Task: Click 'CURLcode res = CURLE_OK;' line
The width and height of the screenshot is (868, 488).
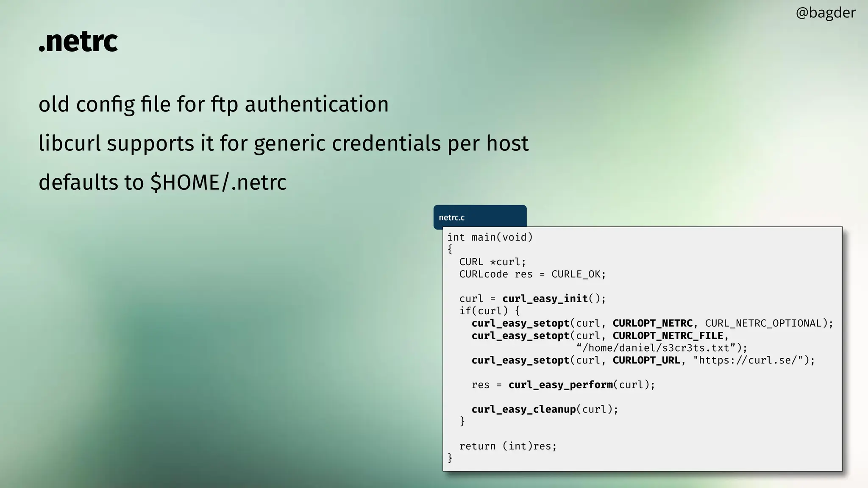Action: pyautogui.click(x=533, y=274)
